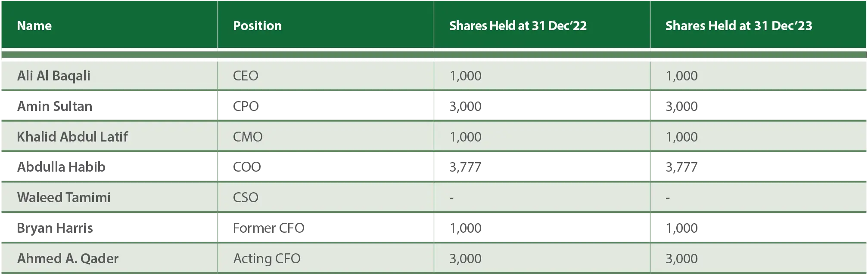Click Waleed Tamimi's Dec'22 dash cell
This screenshot has height=274, width=868.
coord(451,198)
